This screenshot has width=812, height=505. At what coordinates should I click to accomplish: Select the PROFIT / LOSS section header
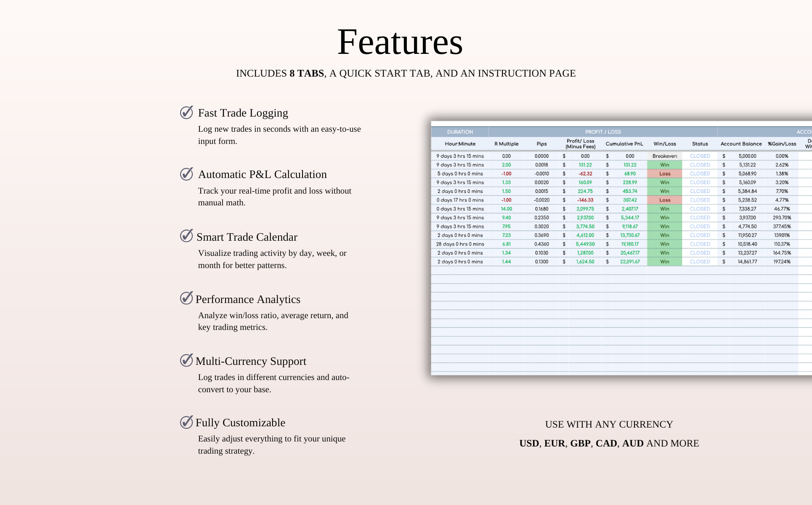[x=603, y=132]
